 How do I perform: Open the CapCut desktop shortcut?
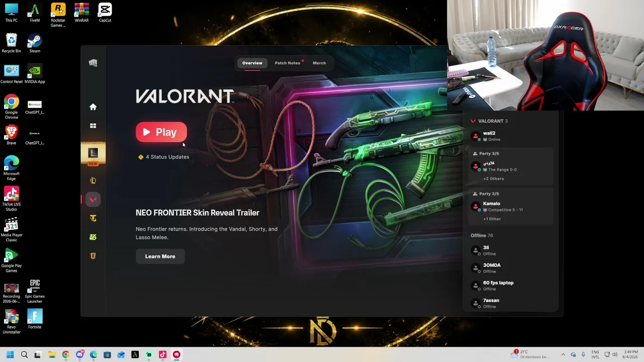(x=105, y=13)
